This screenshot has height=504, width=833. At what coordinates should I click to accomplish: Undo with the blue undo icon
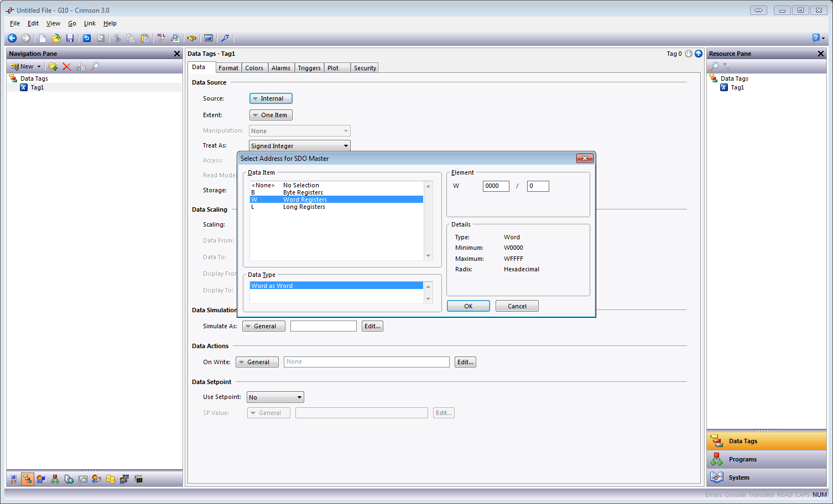click(87, 38)
